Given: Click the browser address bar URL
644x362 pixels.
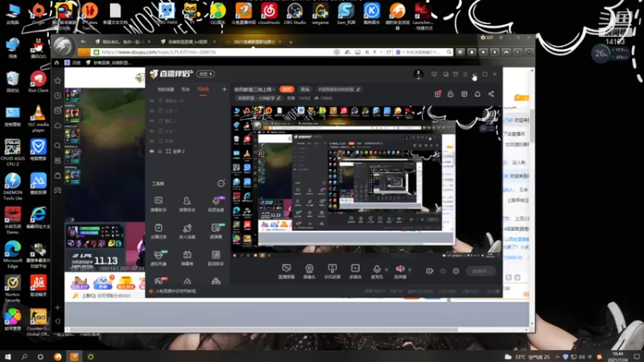Looking at the screenshot, I should [x=159, y=52].
